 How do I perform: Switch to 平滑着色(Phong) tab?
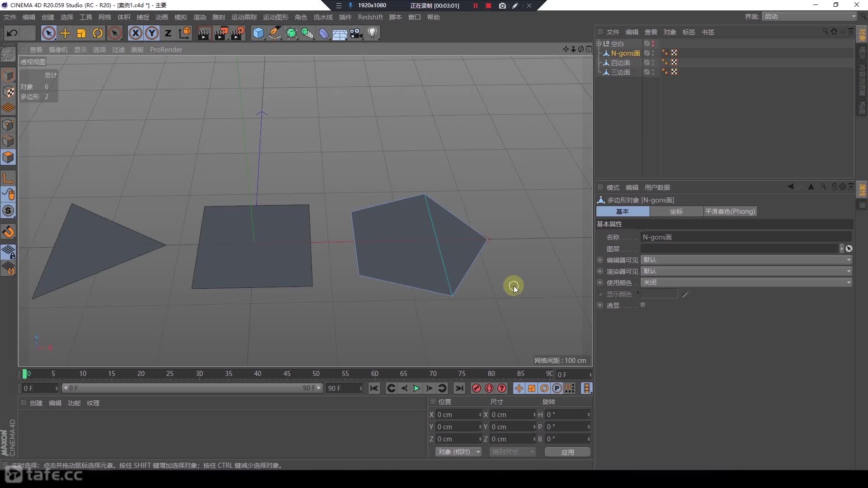click(730, 211)
